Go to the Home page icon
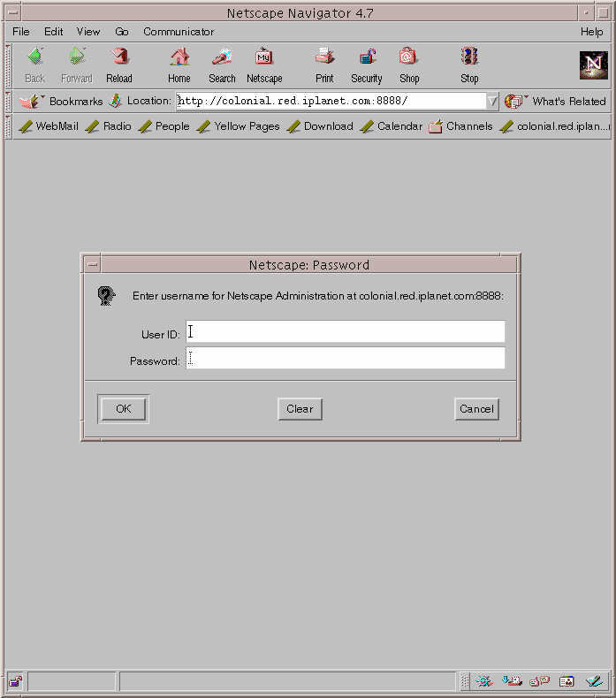Image resolution: width=616 pixels, height=698 pixels. (x=179, y=57)
